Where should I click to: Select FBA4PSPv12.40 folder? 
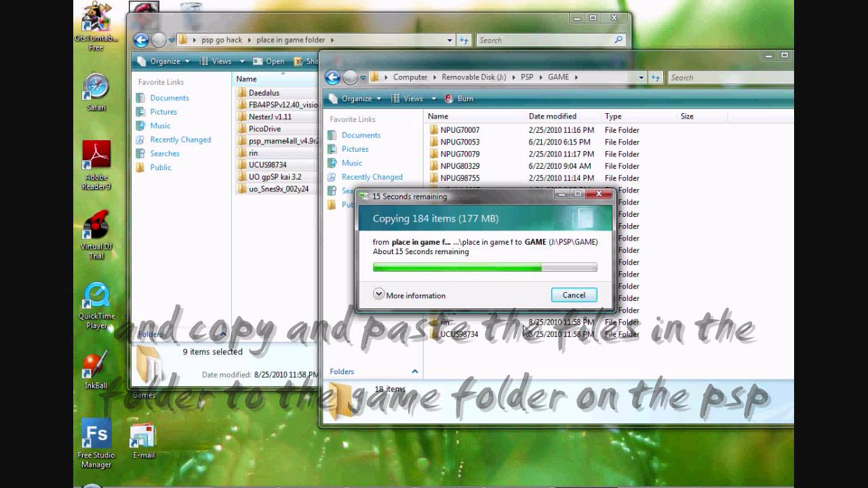click(277, 105)
